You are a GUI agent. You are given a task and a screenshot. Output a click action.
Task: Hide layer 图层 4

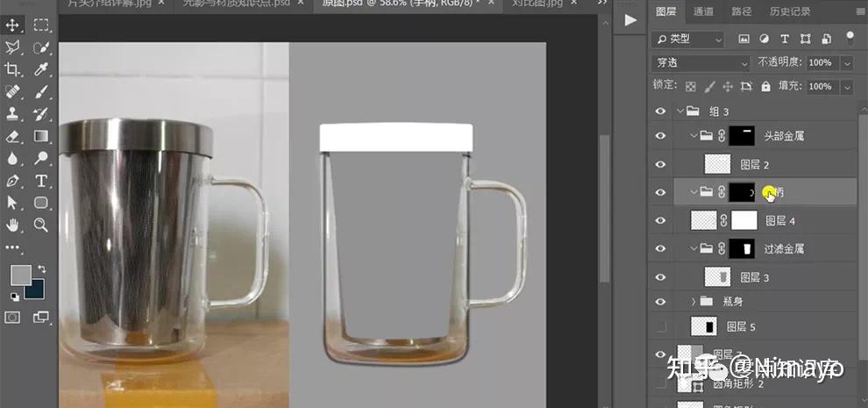pyautogui.click(x=660, y=220)
